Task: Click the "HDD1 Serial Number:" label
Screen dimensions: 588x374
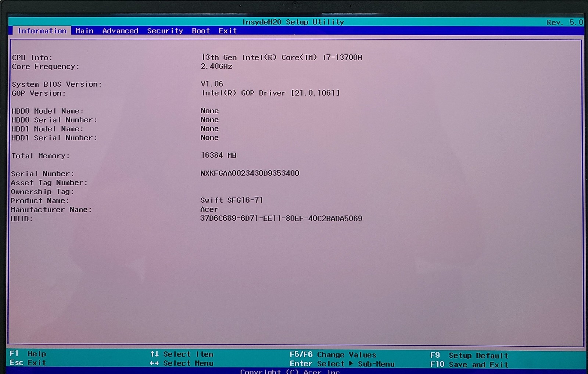Action: [54, 138]
